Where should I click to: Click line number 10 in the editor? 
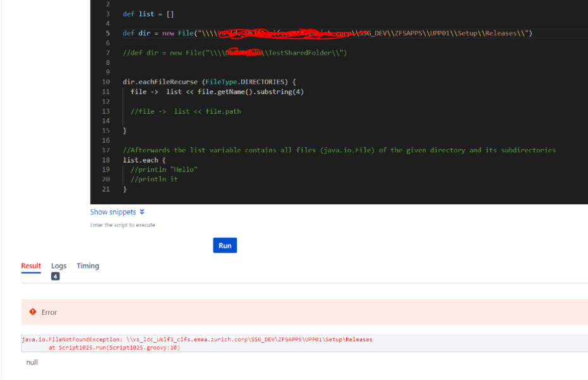105,82
